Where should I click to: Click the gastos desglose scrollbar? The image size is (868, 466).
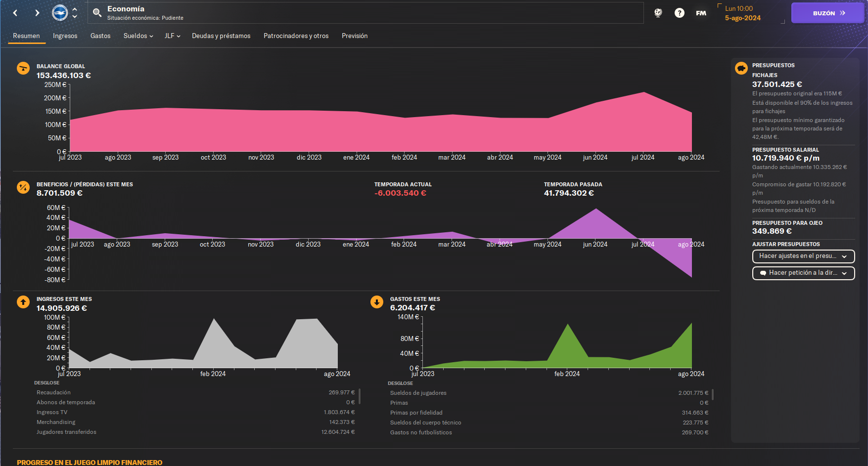pos(713,394)
